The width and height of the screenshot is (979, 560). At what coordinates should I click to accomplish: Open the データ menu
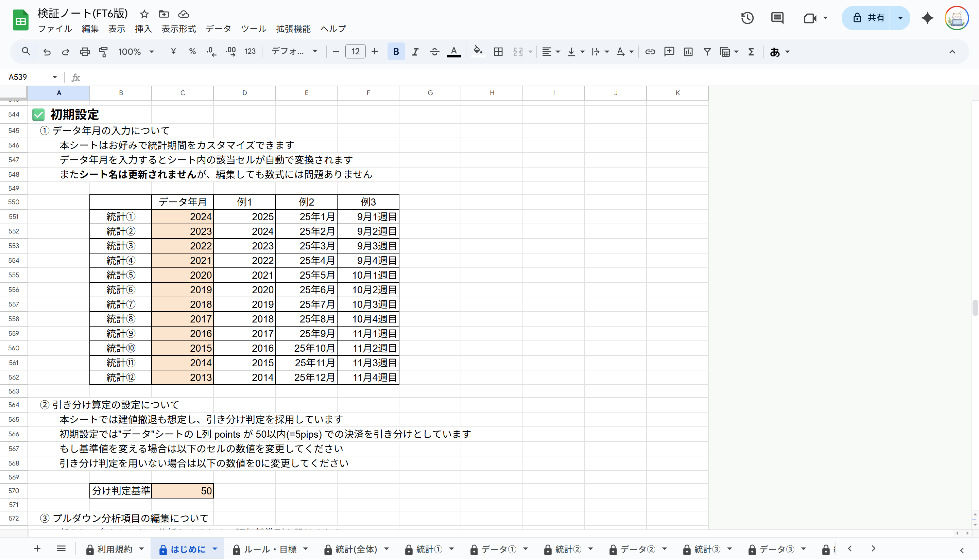point(218,29)
